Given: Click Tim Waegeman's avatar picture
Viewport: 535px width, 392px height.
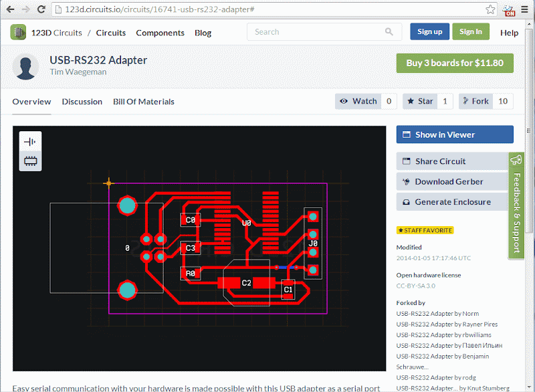Looking at the screenshot, I should 25,66.
